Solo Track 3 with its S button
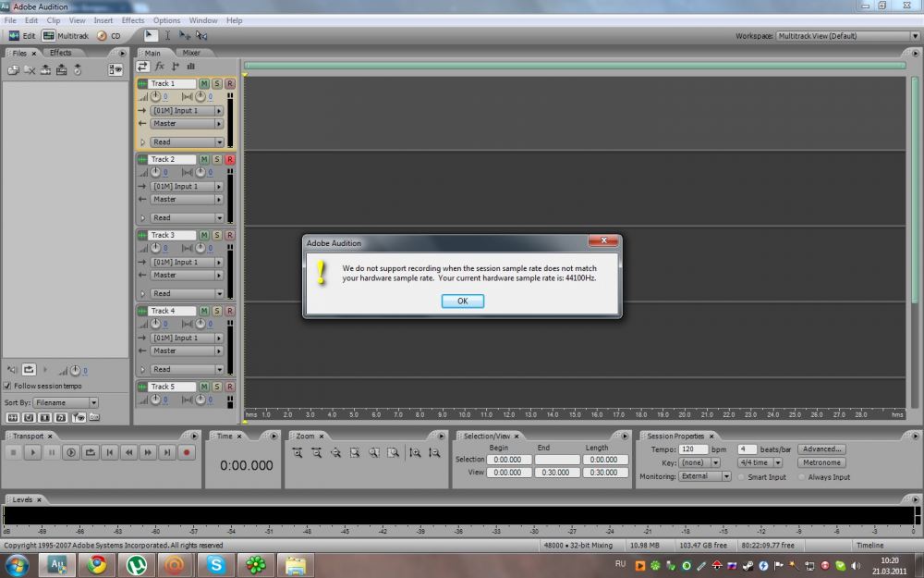This screenshot has height=578, width=924. pyautogui.click(x=217, y=235)
